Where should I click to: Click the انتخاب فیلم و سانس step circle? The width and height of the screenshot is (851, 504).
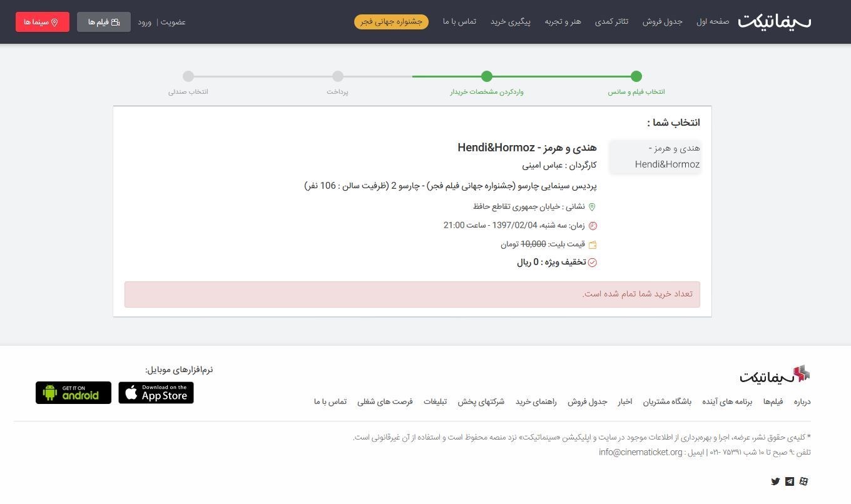(x=636, y=76)
